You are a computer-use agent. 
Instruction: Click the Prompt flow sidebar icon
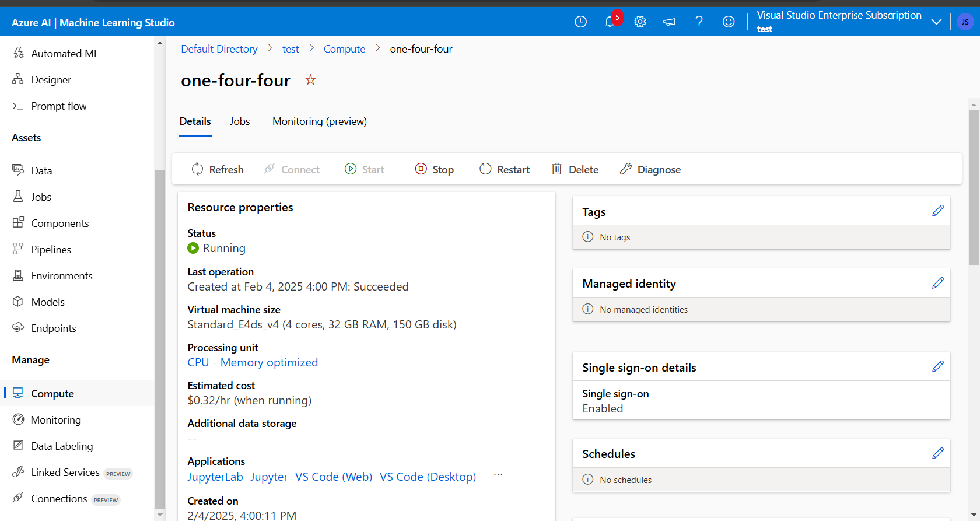pos(18,106)
